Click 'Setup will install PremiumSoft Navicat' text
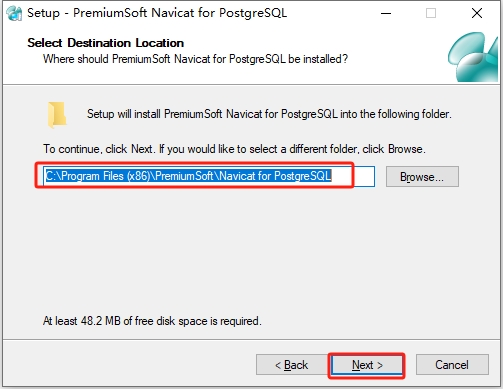Image resolution: width=503 pixels, height=389 pixels. click(x=269, y=114)
